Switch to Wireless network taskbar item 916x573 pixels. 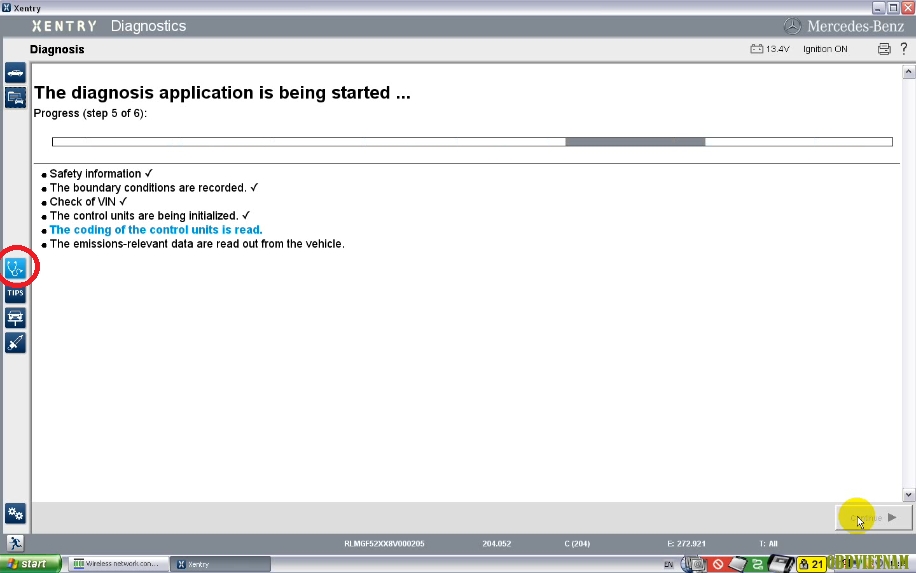point(118,564)
